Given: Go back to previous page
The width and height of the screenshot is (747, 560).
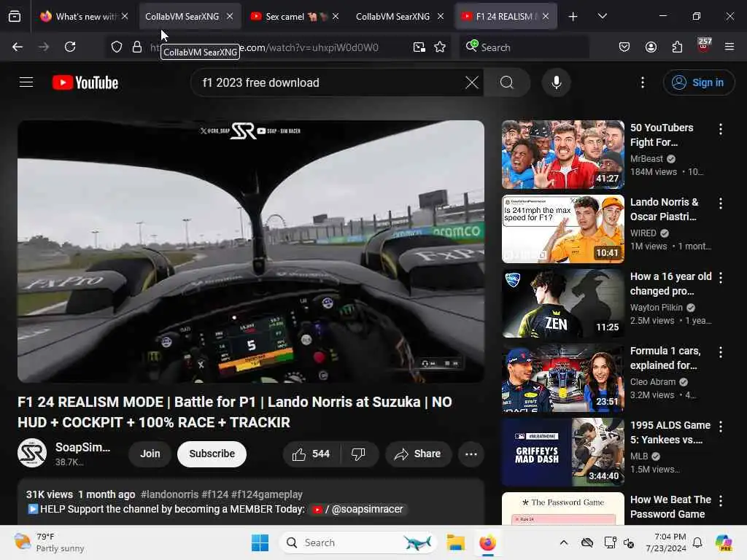Looking at the screenshot, I should coord(18,47).
